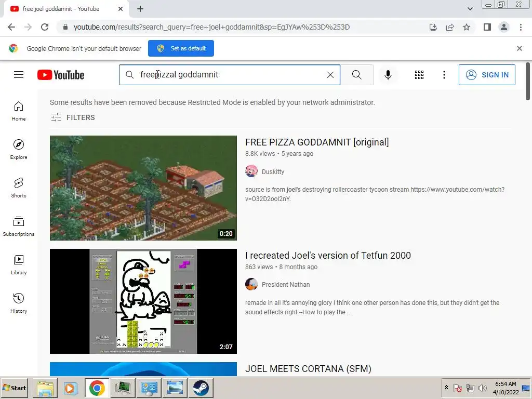Open the YouTube apps grid icon
The image size is (532, 399).
click(x=419, y=75)
